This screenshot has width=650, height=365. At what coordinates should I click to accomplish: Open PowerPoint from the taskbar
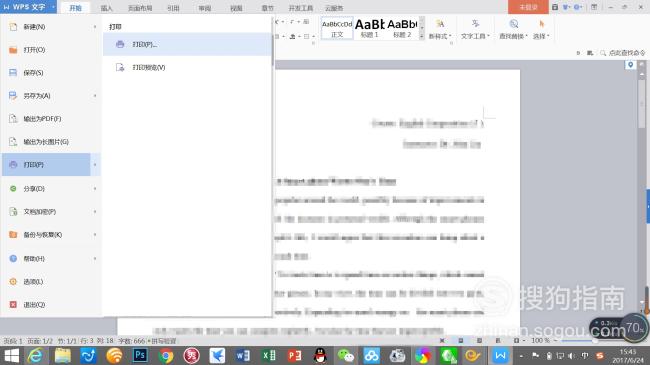click(294, 355)
